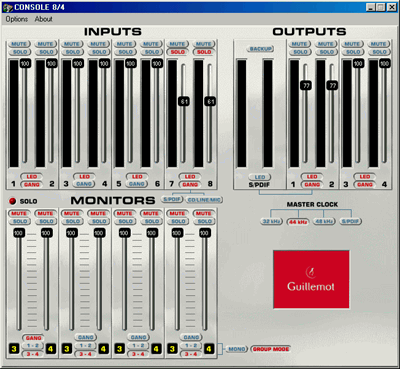The width and height of the screenshot is (400, 369).
Task: Solo input channel 2
Action: pyautogui.click(x=46, y=52)
